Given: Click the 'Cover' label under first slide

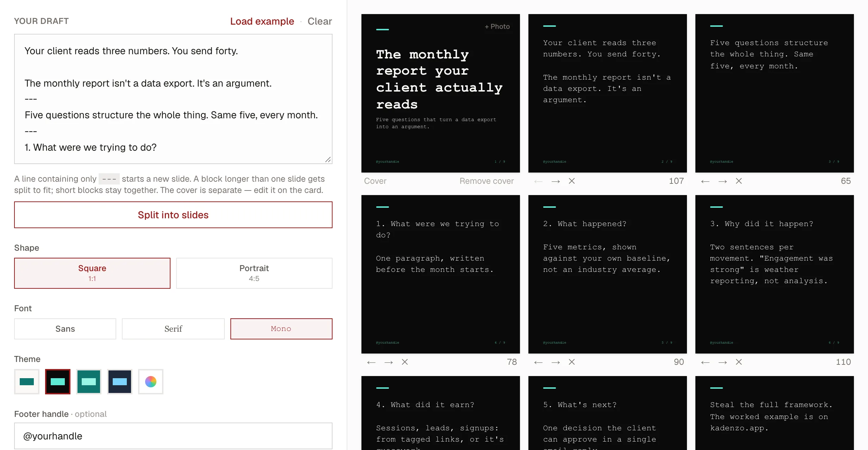Looking at the screenshot, I should [375, 181].
